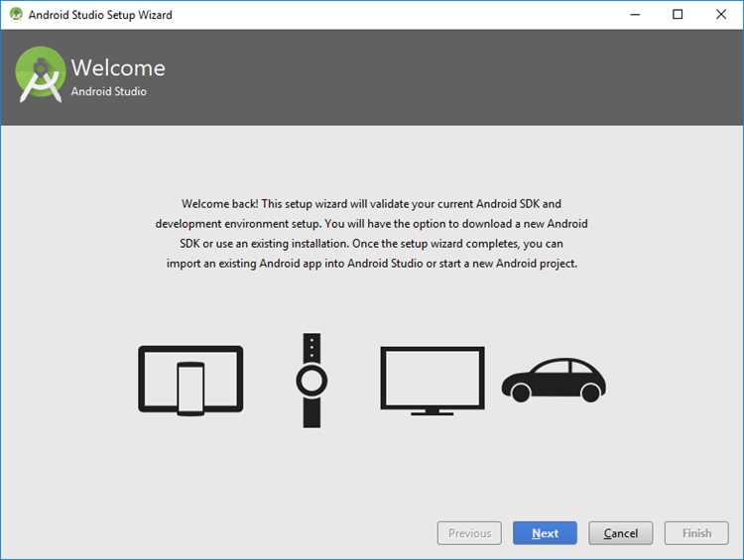Click the 'SDK or use an existing installation' line

click(371, 243)
